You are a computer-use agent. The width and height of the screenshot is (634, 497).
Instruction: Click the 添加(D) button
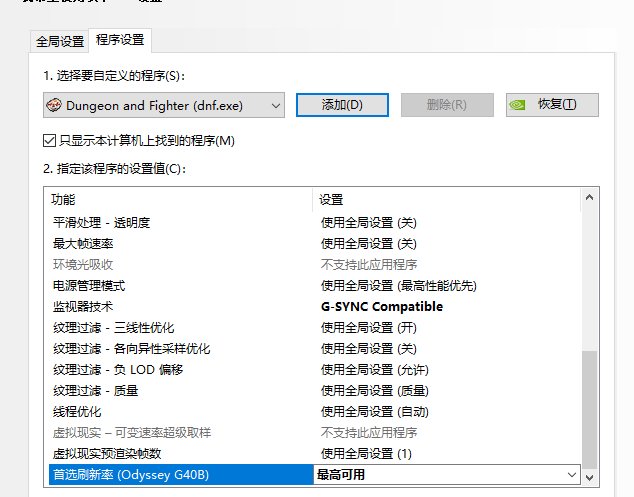point(342,105)
